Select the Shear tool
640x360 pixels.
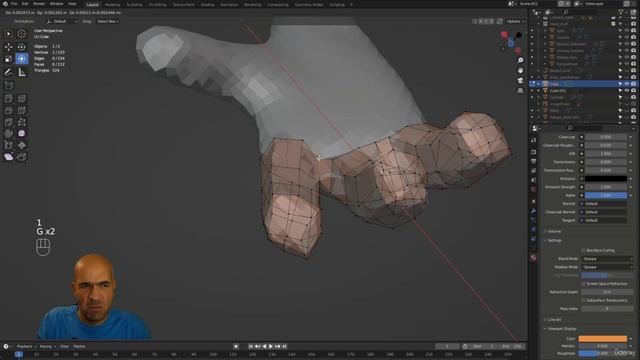[9, 157]
